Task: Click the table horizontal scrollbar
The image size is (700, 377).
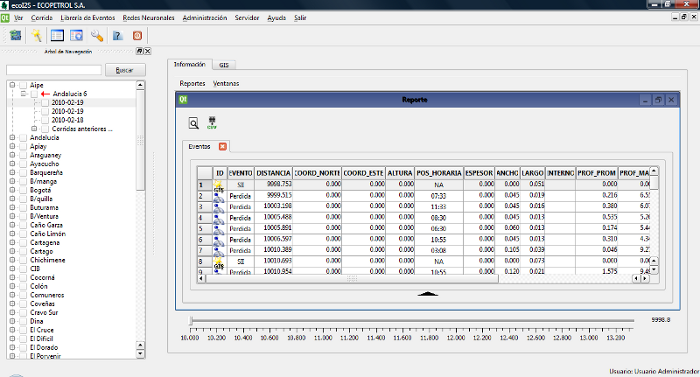Action: coord(351,279)
